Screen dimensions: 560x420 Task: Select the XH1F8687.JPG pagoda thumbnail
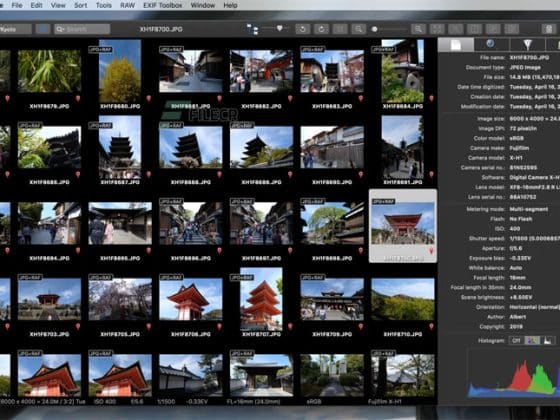coord(120,147)
